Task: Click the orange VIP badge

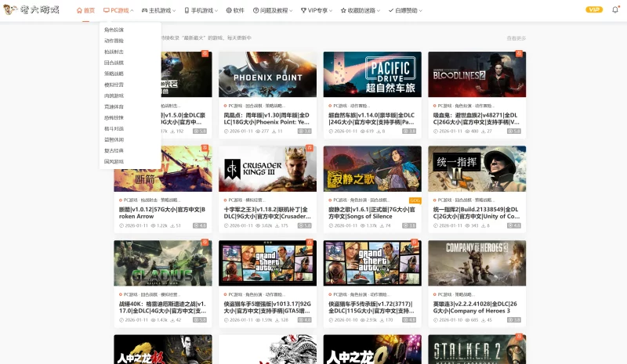Action: coord(594,9)
